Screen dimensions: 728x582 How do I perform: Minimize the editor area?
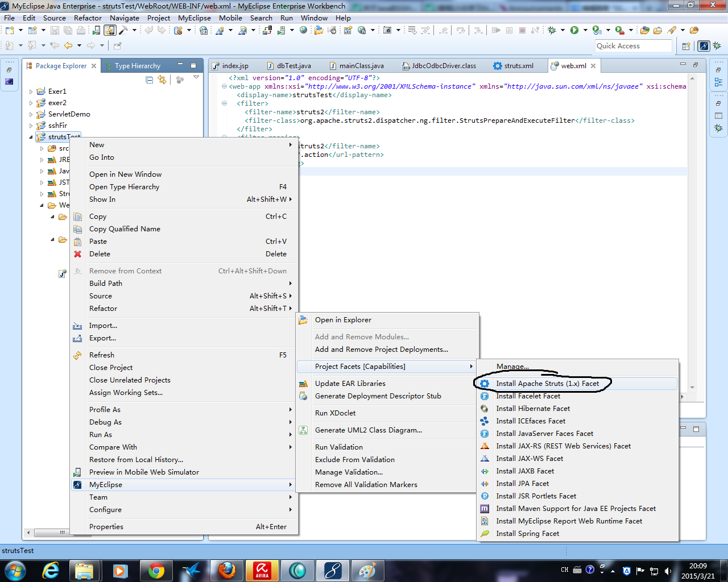pyautogui.click(x=682, y=65)
